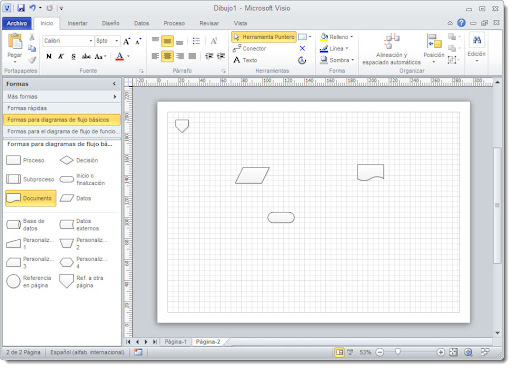Viewport: 512px width, 368px height.
Task: Switch to the Proceso tab
Action: click(x=174, y=23)
